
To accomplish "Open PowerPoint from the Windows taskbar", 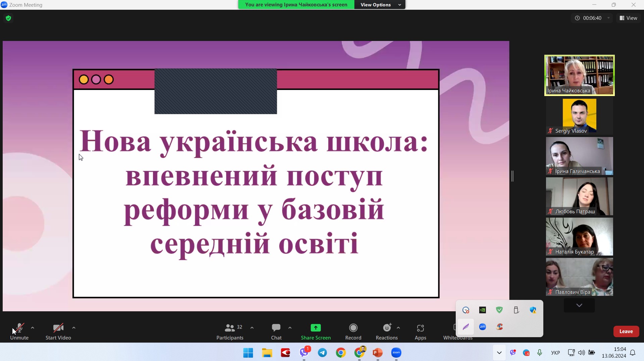I will (x=378, y=353).
